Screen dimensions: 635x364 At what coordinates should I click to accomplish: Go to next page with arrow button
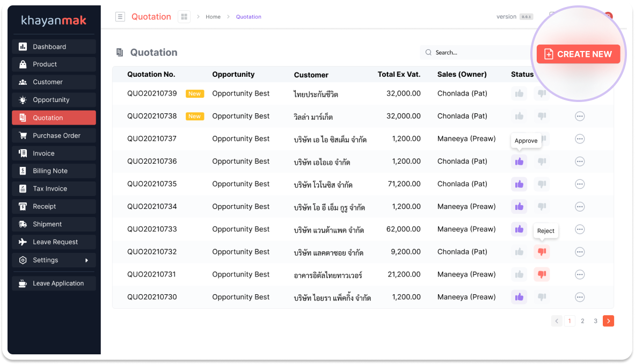(x=608, y=321)
